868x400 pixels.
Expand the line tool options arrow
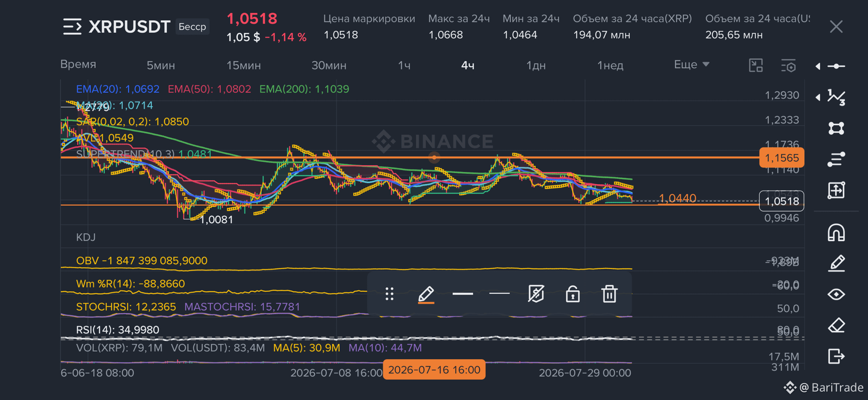tap(818, 66)
